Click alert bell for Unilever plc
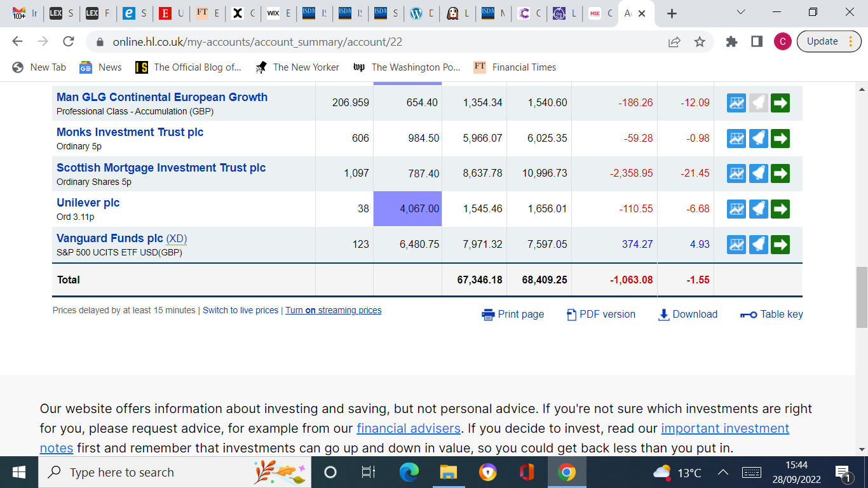This screenshot has width=868, height=488. (758, 208)
